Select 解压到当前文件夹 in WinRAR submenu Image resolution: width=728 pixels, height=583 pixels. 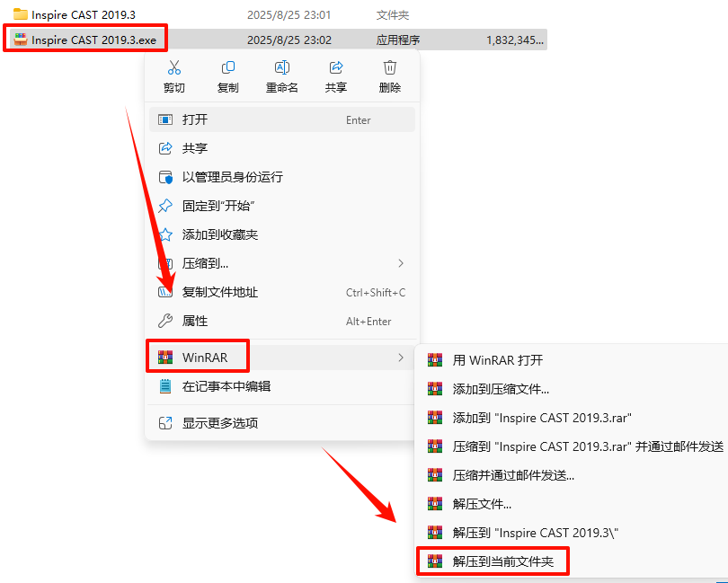(x=493, y=561)
